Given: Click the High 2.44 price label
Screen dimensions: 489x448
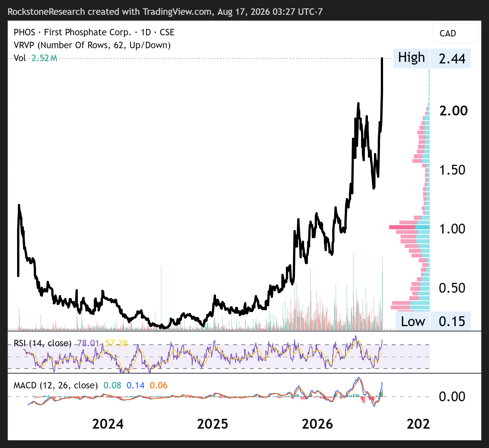Looking at the screenshot, I should [x=432, y=58].
